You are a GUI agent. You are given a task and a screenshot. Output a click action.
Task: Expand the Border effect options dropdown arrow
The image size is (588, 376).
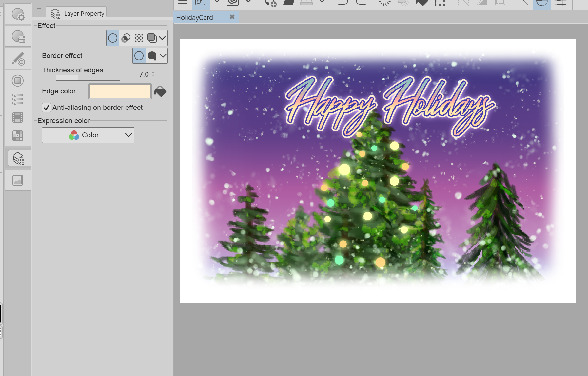[x=163, y=56]
